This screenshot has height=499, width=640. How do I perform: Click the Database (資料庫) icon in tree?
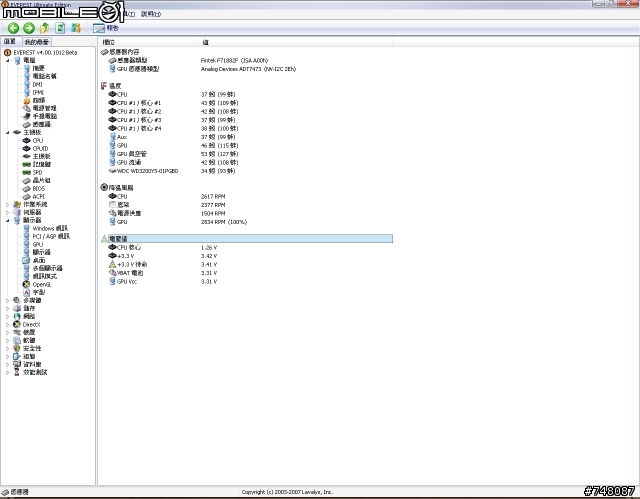tap(17, 364)
